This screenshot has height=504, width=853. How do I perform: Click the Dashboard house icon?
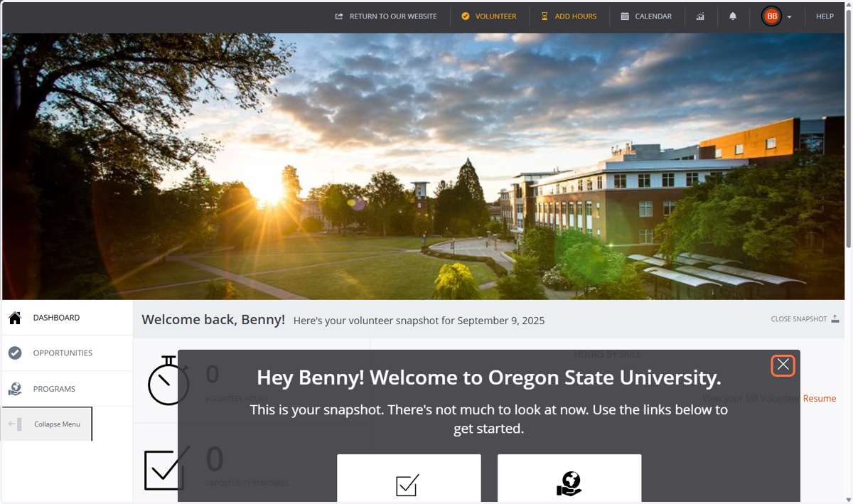coord(15,318)
